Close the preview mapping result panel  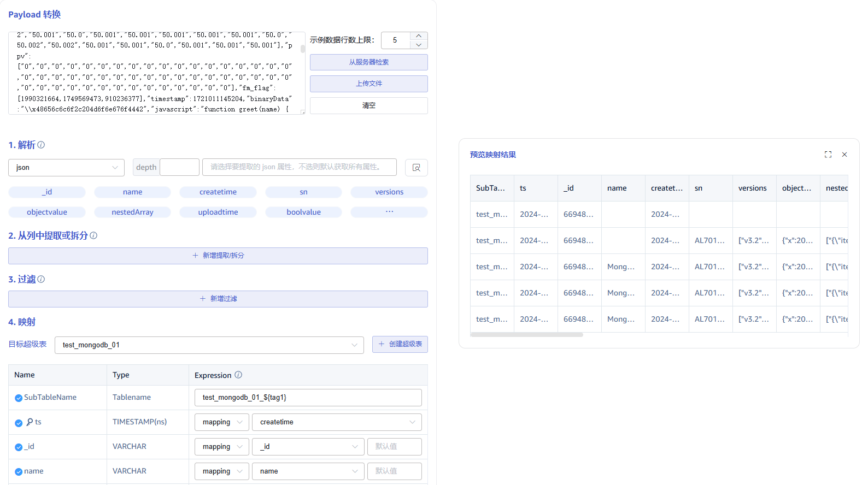[x=844, y=155]
